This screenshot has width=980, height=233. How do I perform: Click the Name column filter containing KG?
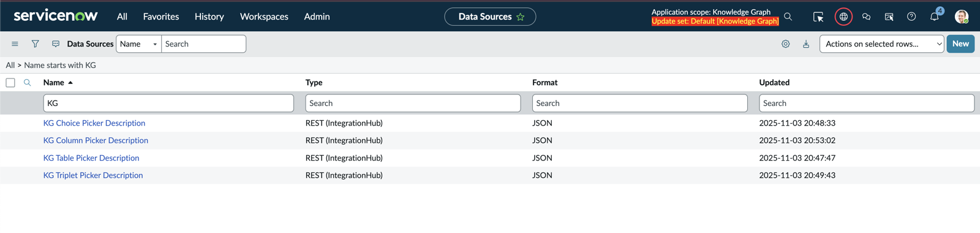[x=168, y=103]
